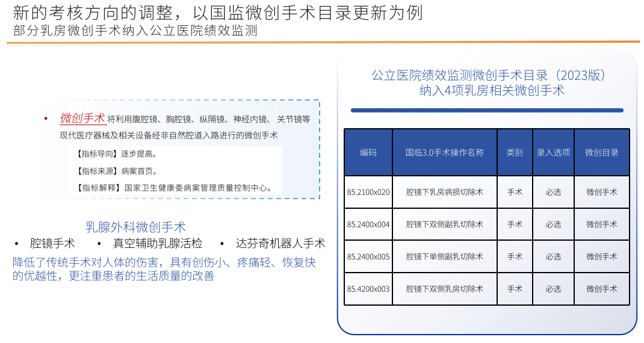Click the 录入选项 column header
The image size is (644, 343).
[553, 153]
